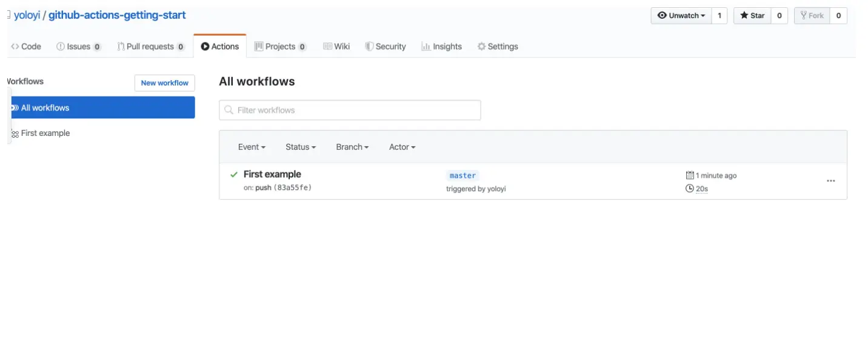Click the 1 minute ago timestamp
Viewport: 868px width, 358px height.
coord(716,175)
